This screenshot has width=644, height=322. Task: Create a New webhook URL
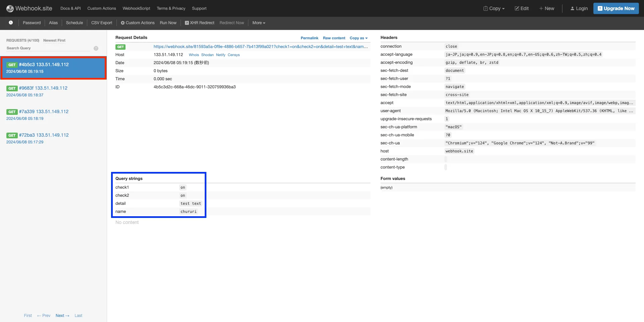point(547,8)
